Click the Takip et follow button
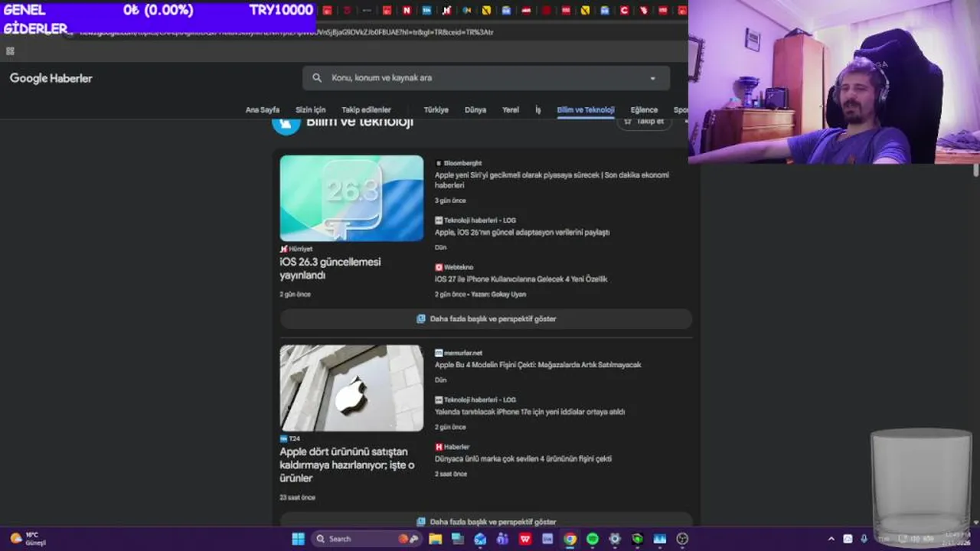980x551 pixels. click(x=644, y=122)
